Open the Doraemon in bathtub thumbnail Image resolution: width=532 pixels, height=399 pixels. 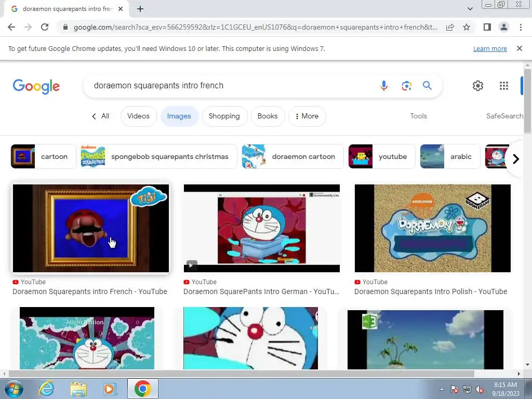tap(262, 229)
